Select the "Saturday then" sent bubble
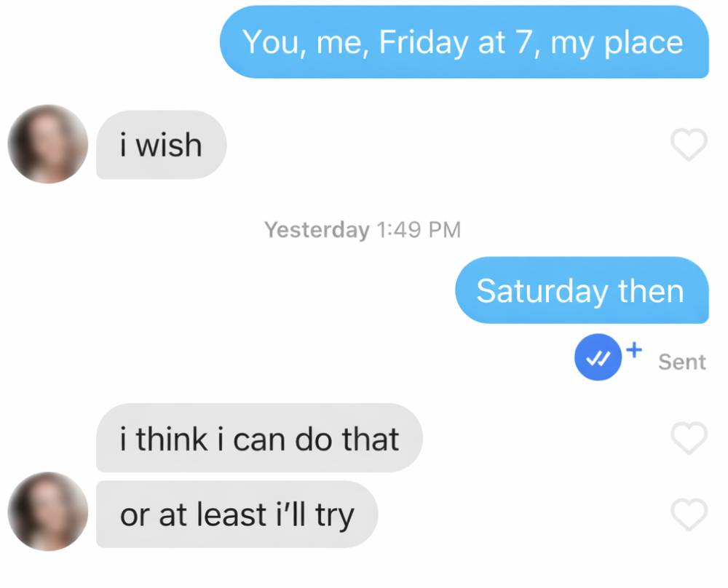 point(581,290)
